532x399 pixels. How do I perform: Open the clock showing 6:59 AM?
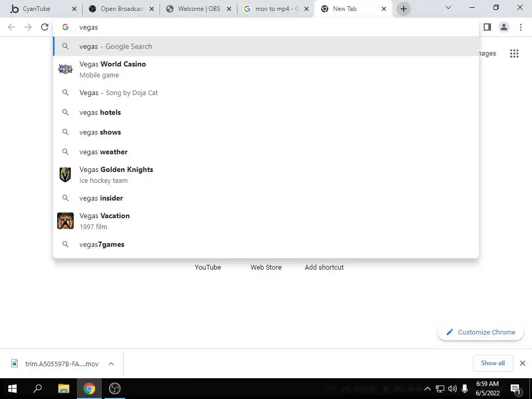click(487, 389)
